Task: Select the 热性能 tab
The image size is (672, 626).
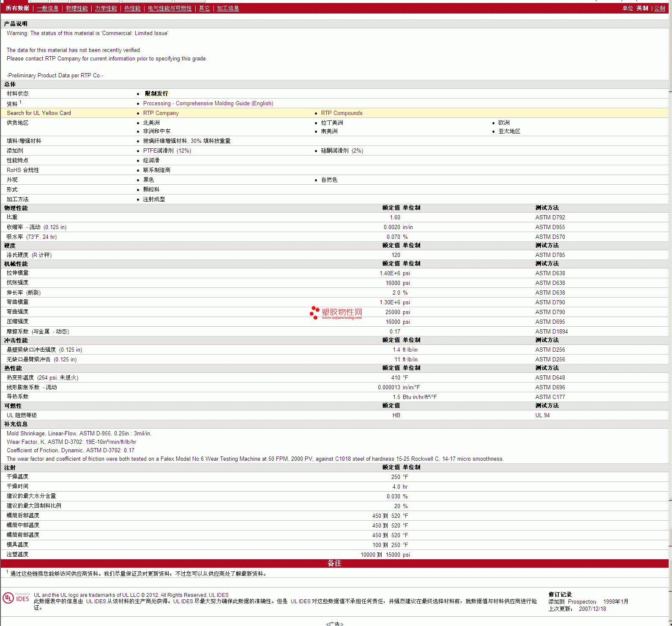Action: click(x=132, y=8)
